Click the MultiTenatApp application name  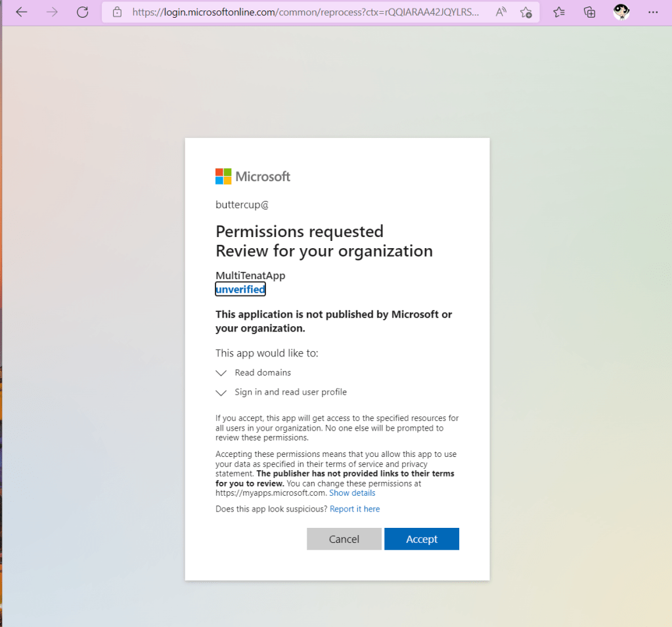click(250, 276)
